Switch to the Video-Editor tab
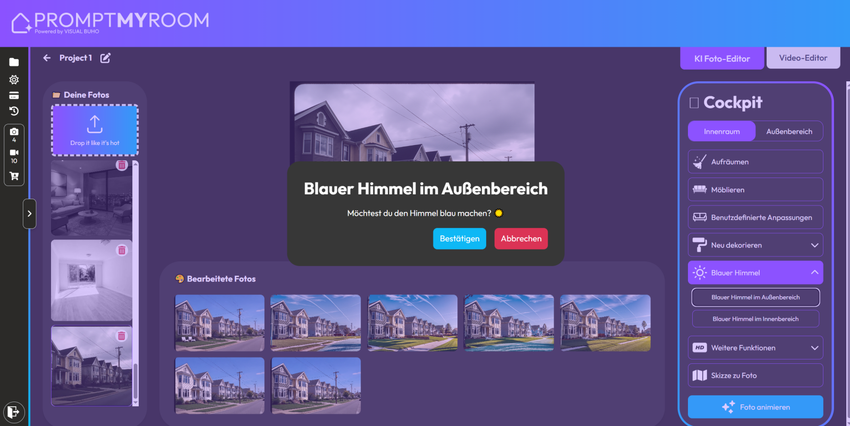This screenshot has height=426, width=850. coord(803,58)
